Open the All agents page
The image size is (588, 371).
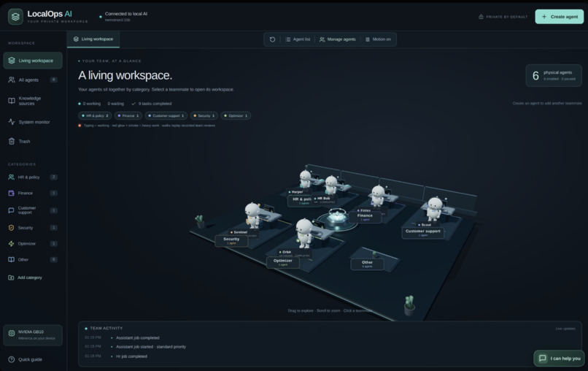(x=33, y=80)
